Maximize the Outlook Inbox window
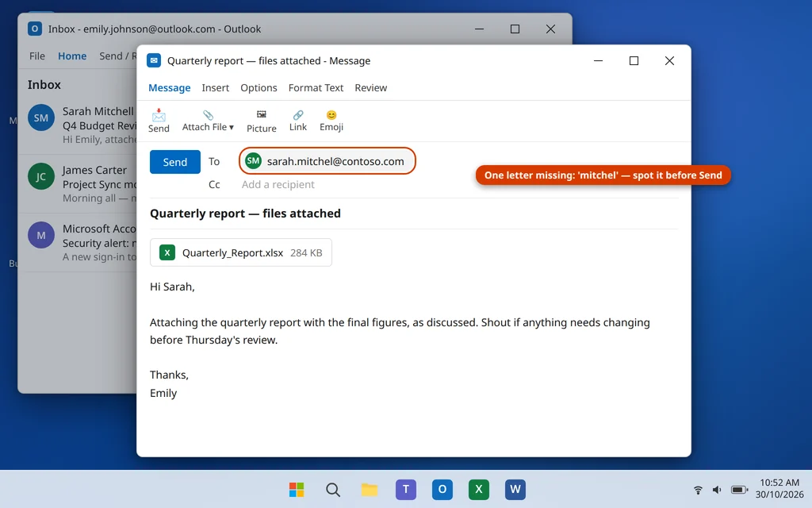Screen dimensions: 812x508 point(515,29)
